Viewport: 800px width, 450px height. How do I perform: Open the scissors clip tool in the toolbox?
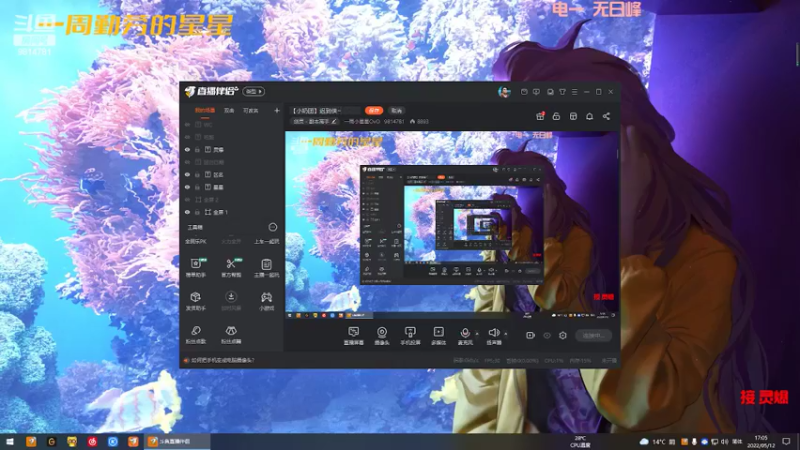point(231,267)
